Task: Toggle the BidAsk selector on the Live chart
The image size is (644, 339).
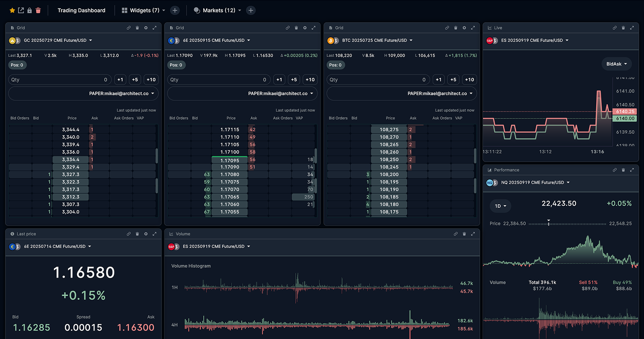Action: pos(616,64)
